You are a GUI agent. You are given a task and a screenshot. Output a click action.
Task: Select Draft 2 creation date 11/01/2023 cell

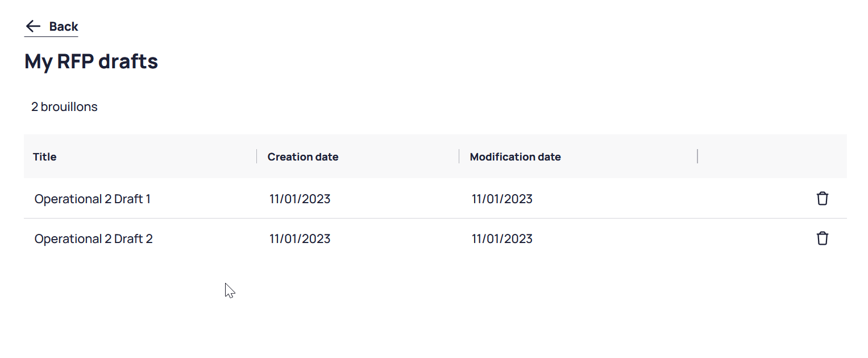300,238
